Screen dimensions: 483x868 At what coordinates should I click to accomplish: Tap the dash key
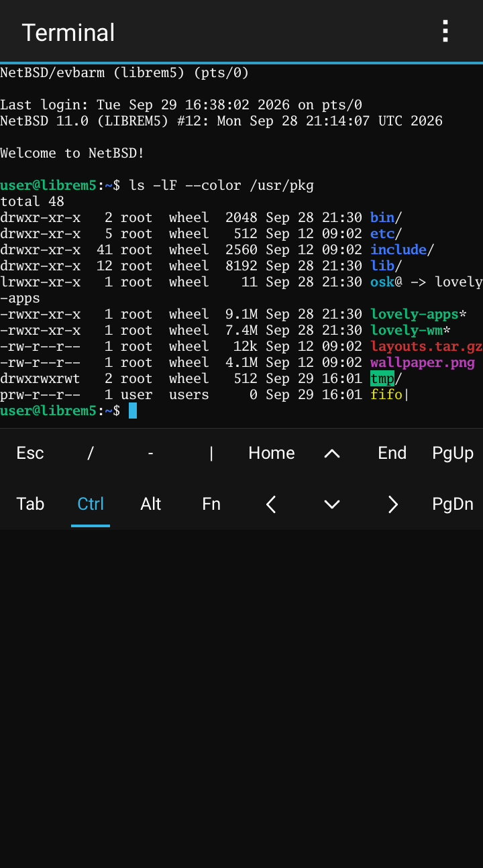(151, 453)
